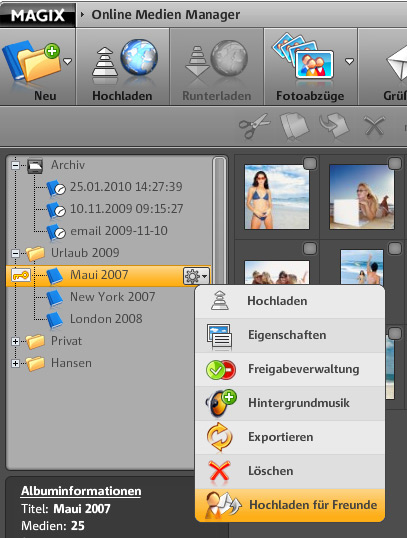Image resolution: width=407 pixels, height=538 pixels.
Task: Click the red X Löschen icon
Action: pos(219,471)
